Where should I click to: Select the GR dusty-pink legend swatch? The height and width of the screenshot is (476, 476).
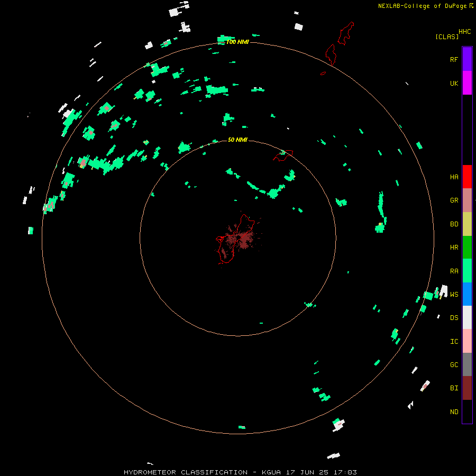point(467,200)
